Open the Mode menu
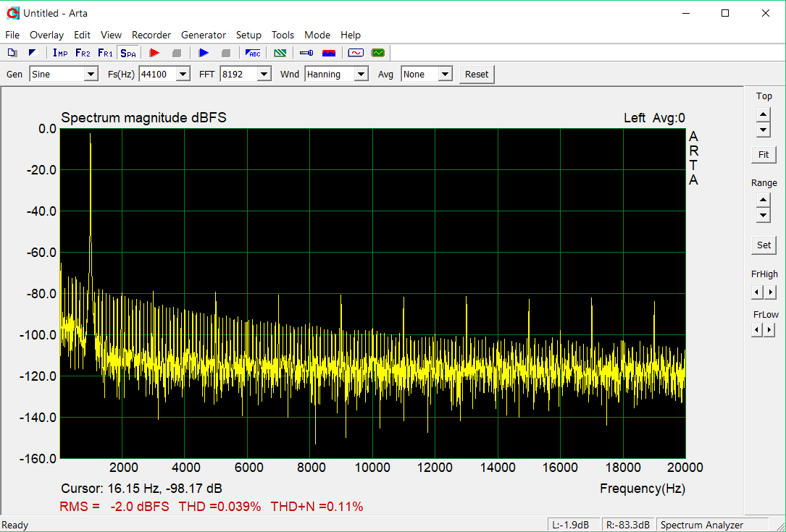The height and width of the screenshot is (532, 786). 317,35
